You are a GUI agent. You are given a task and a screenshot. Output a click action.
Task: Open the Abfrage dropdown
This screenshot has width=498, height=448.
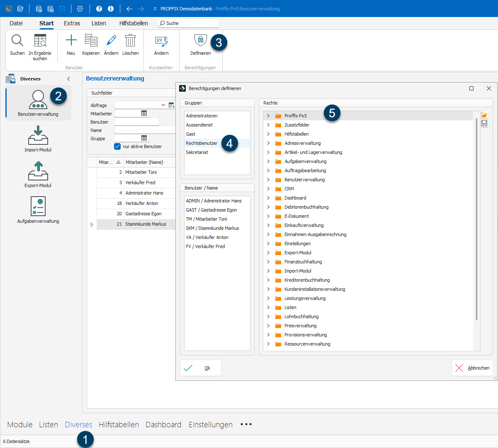coord(163,105)
